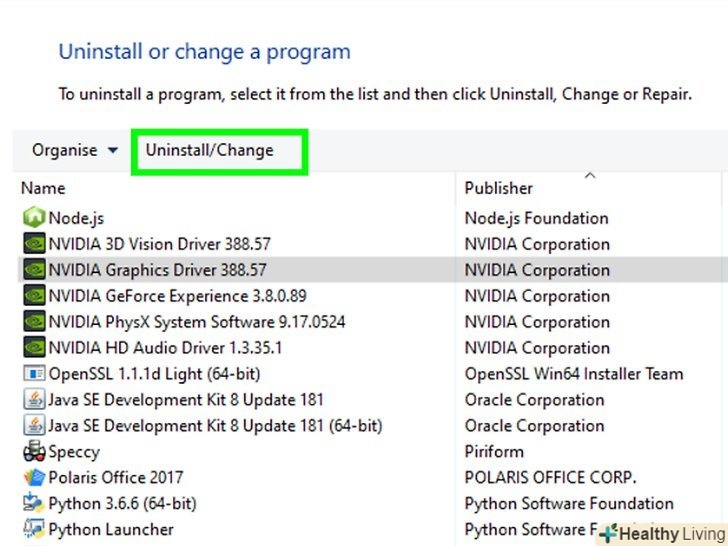Click the NVIDIA HD Audio Driver icon
Image resolution: width=728 pixels, height=546 pixels.
coord(34,348)
